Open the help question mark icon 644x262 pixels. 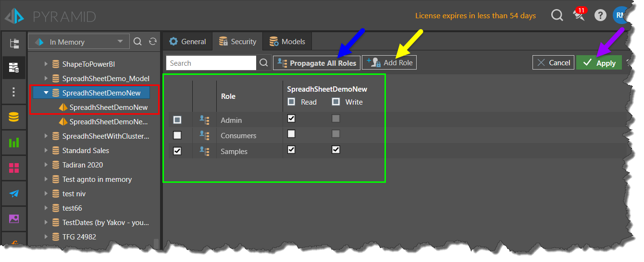pos(600,15)
